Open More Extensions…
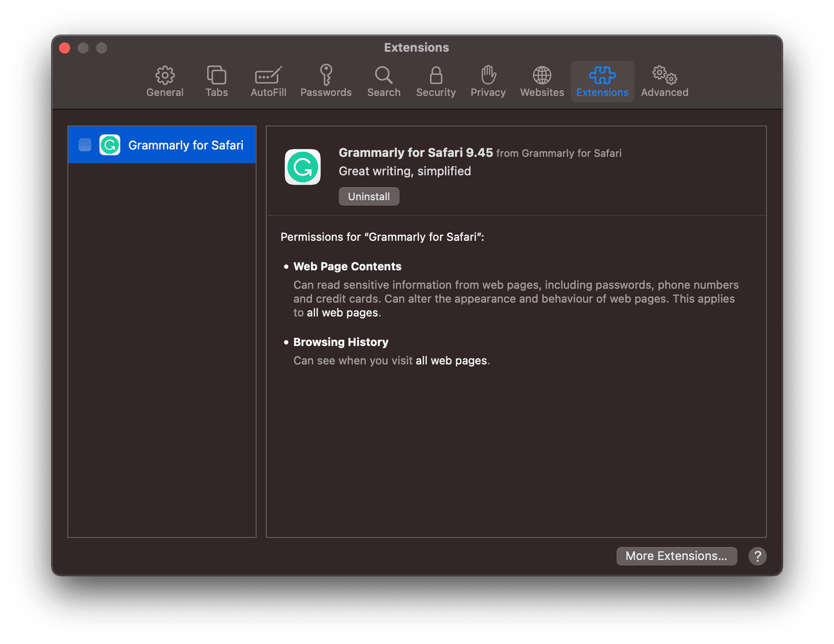The width and height of the screenshot is (834, 644). point(677,556)
